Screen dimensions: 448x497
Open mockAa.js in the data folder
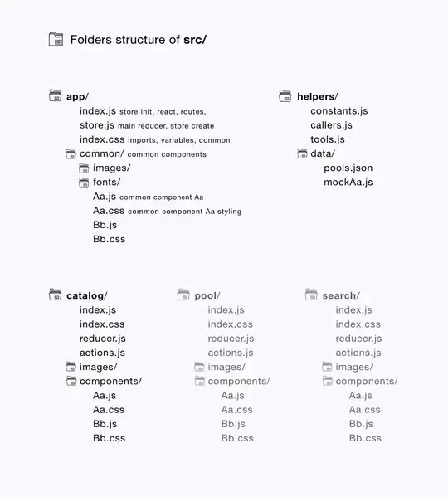pos(348,183)
